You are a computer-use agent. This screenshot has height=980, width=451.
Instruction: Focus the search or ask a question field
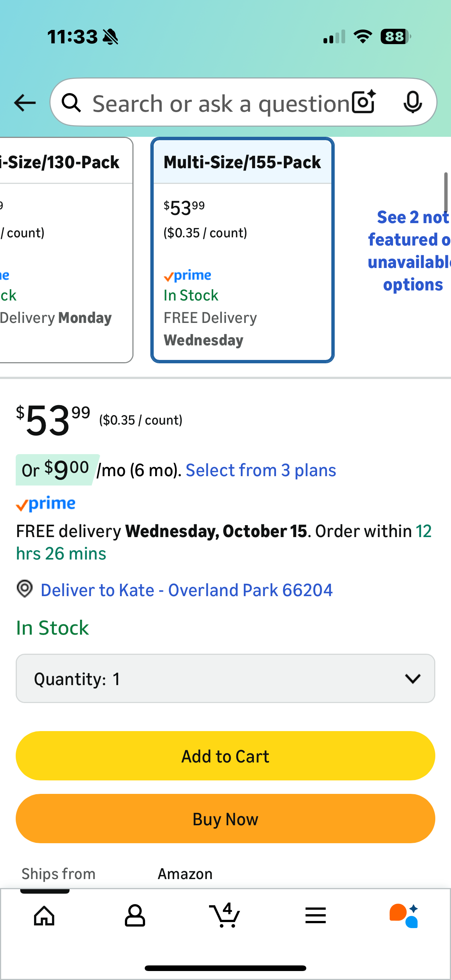tap(221, 104)
